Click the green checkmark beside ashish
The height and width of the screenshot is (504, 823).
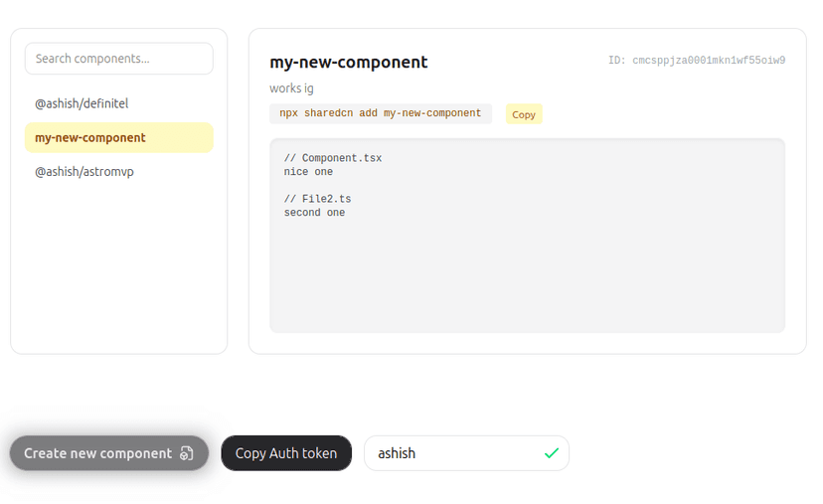point(551,453)
